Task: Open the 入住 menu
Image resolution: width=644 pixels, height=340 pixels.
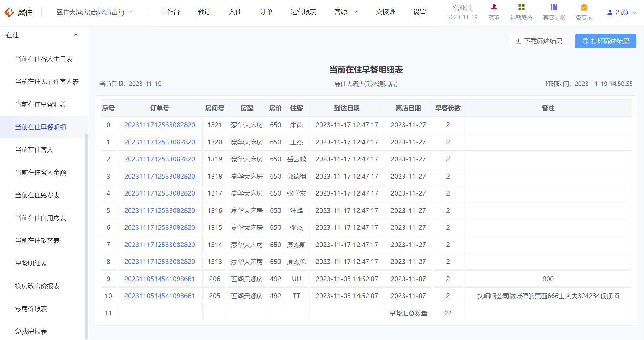Action: 235,12
